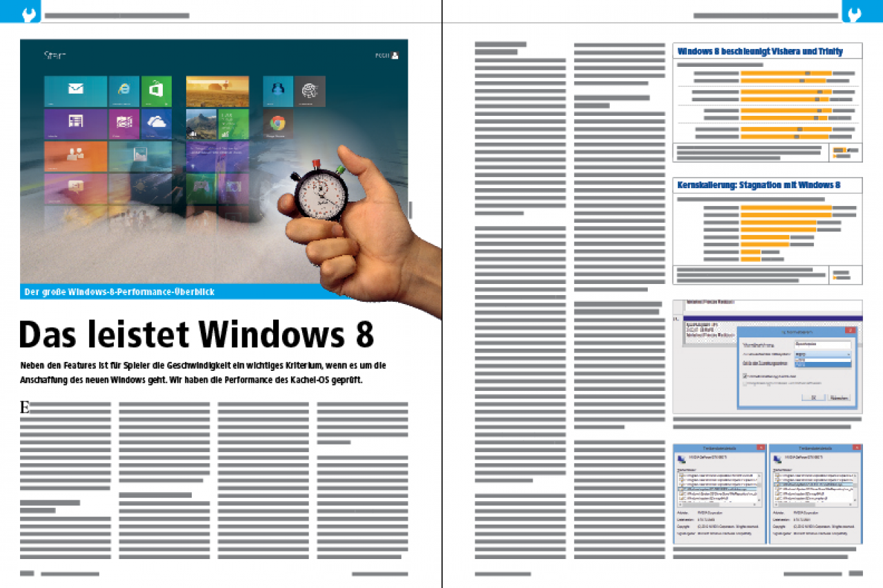
Task: Select the highlighted entry in the dropdown list
Action: point(822,364)
